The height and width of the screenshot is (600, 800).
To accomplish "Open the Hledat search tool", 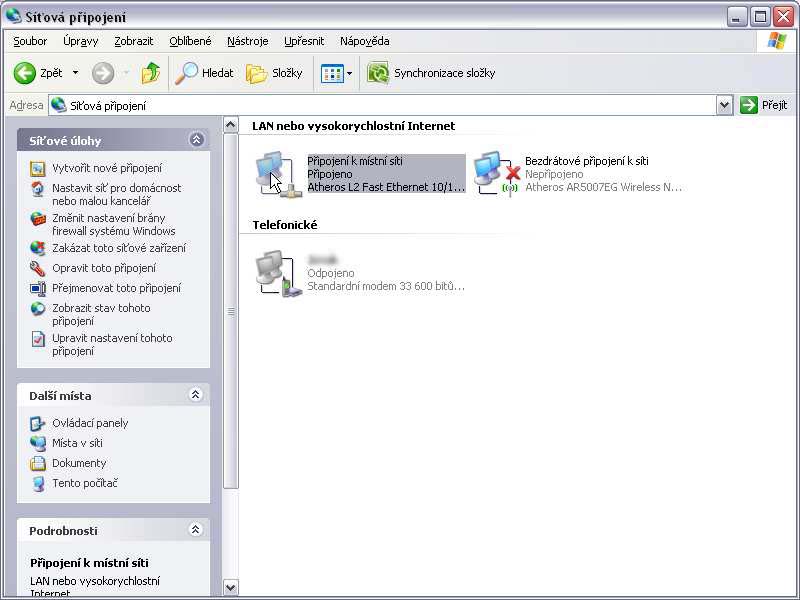I will [204, 73].
